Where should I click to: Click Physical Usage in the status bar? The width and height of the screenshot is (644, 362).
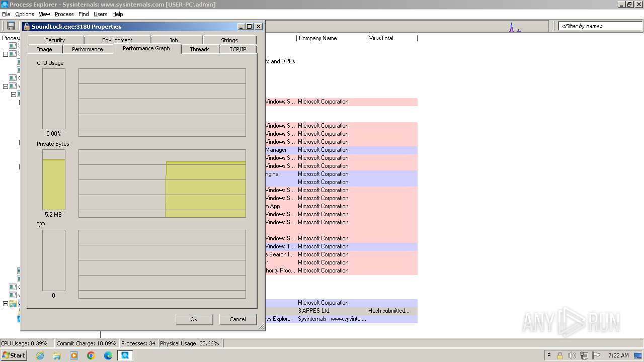(x=190, y=343)
